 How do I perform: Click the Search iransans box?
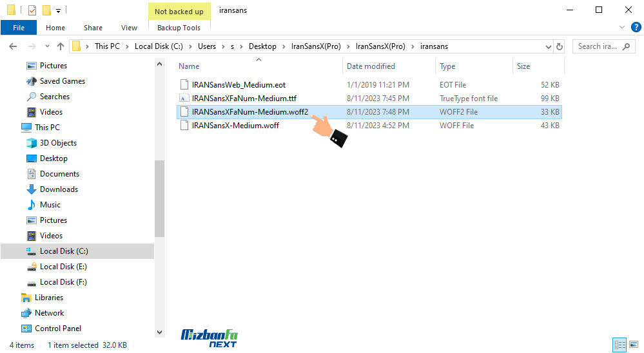pyautogui.click(x=604, y=46)
